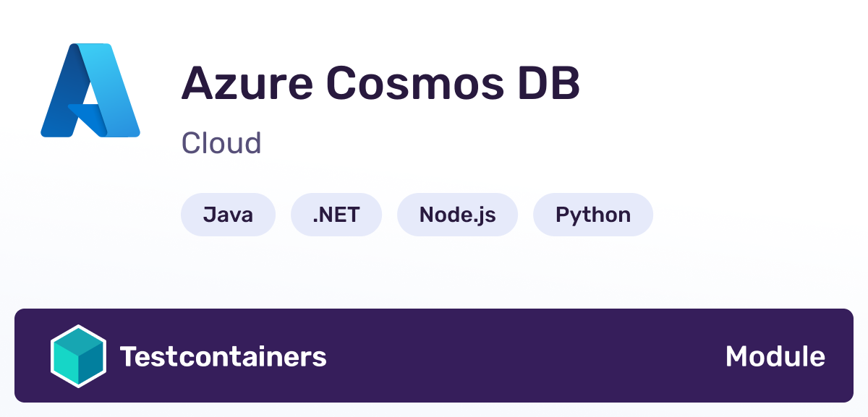This screenshot has height=417, width=868.
Task: Click the Azure logo icon
Action: [90, 90]
